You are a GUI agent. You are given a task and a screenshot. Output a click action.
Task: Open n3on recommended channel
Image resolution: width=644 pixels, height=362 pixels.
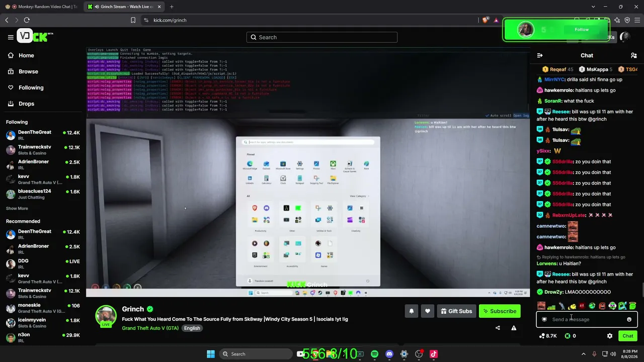coord(43,337)
